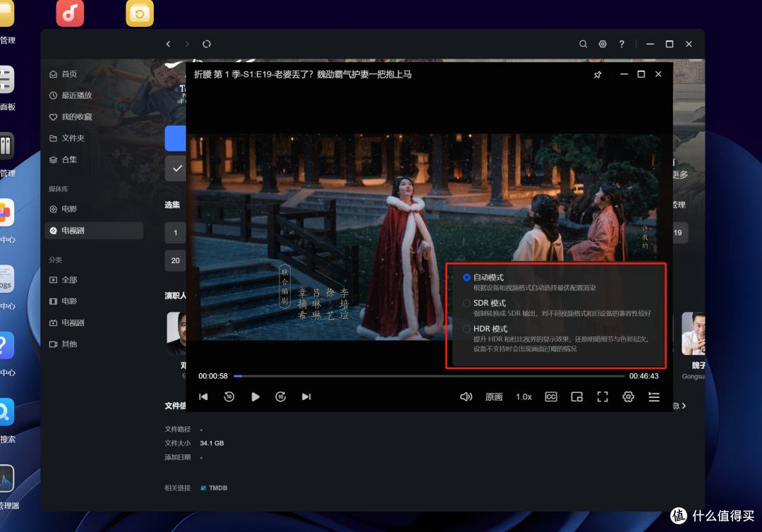The height and width of the screenshot is (532, 762).
Task: Expand file info with the chevron
Action: [x=684, y=406]
